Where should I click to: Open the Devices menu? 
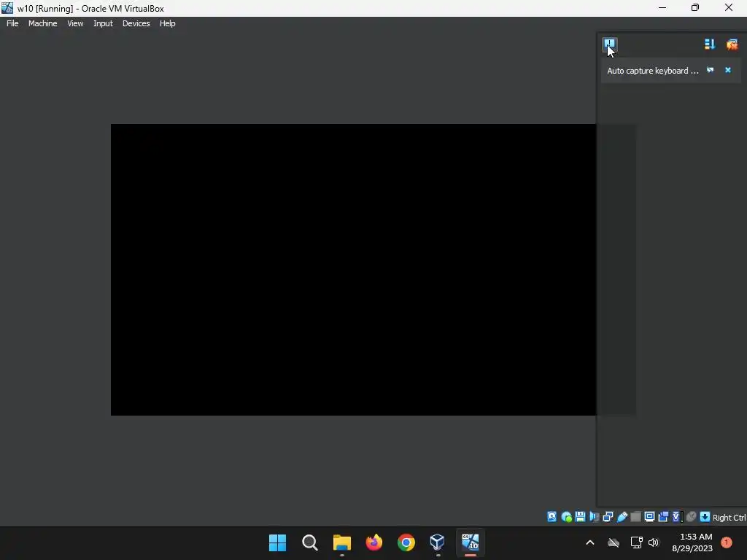(x=136, y=23)
